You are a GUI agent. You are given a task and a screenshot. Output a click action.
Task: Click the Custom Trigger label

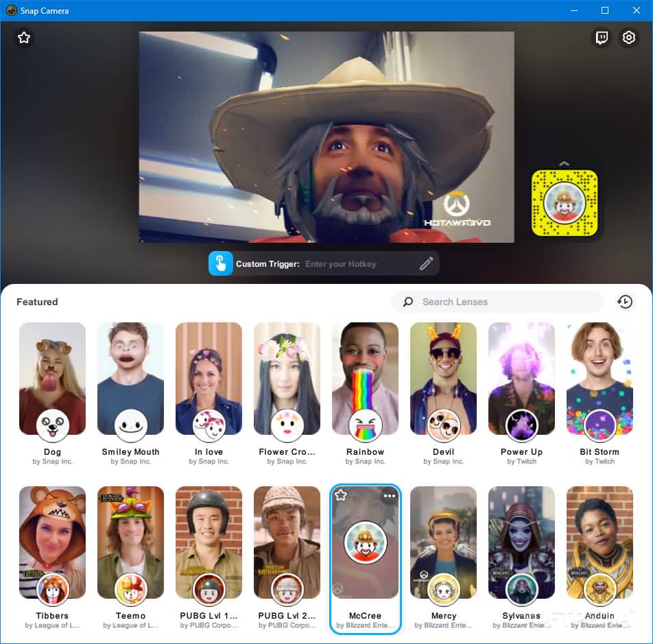point(268,264)
